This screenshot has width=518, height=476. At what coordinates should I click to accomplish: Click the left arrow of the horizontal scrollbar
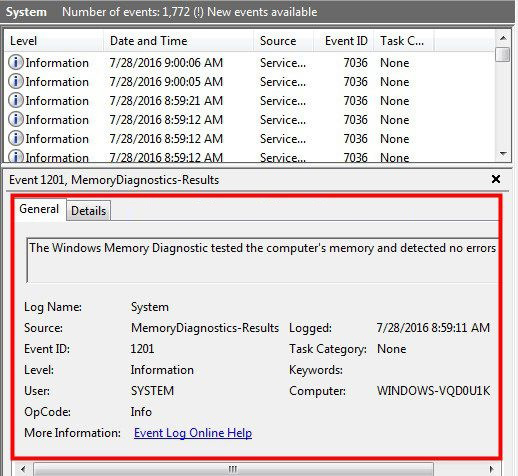tap(23, 469)
